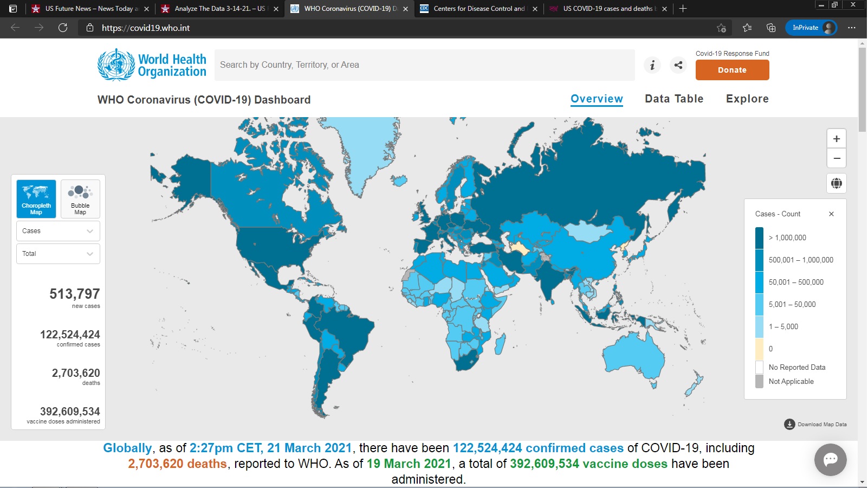Reset map view with globe icon
Viewport: 868px width, 488px height.
[836, 183]
